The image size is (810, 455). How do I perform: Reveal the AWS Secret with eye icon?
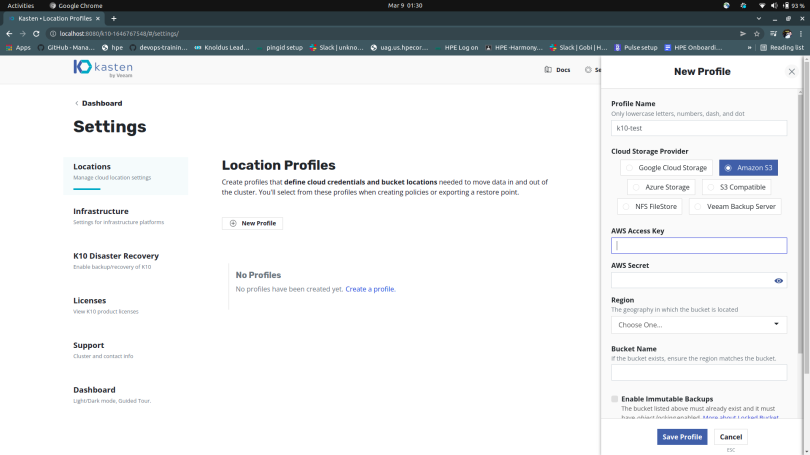(x=778, y=280)
